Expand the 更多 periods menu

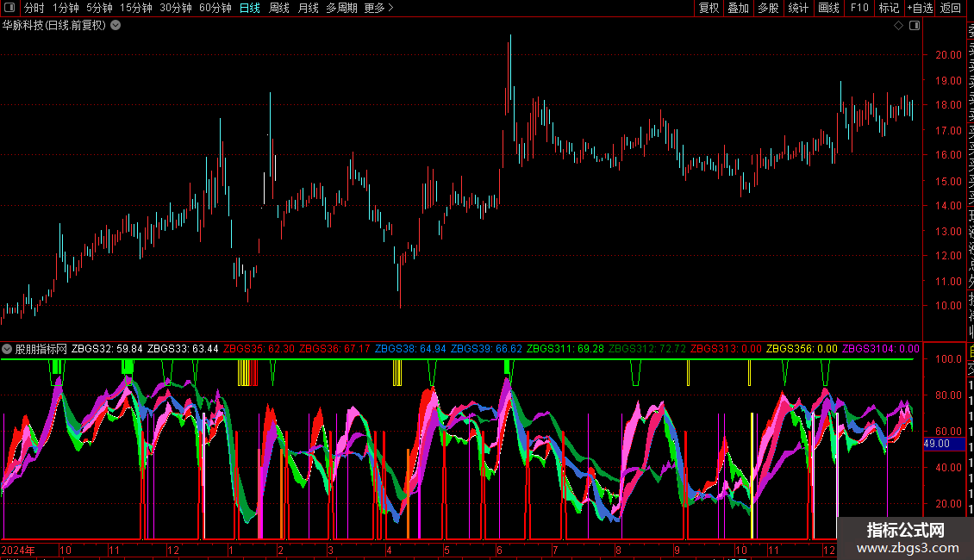click(378, 8)
